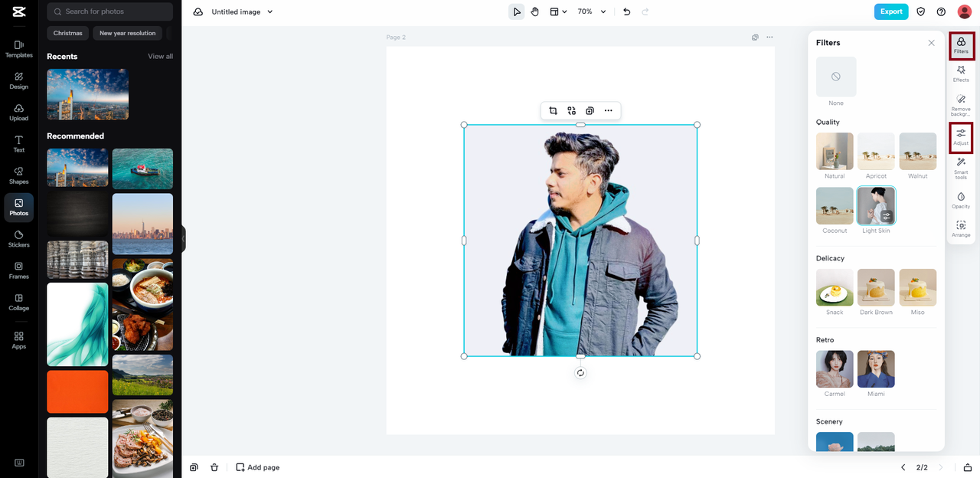Open the CapCut logo home menu
Viewport: 980px width, 478px height.
[x=19, y=11]
